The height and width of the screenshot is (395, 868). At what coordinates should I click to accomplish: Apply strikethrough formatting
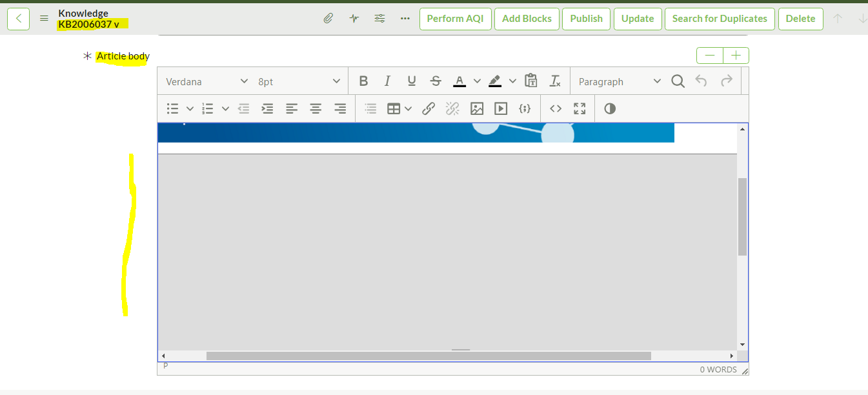point(436,81)
